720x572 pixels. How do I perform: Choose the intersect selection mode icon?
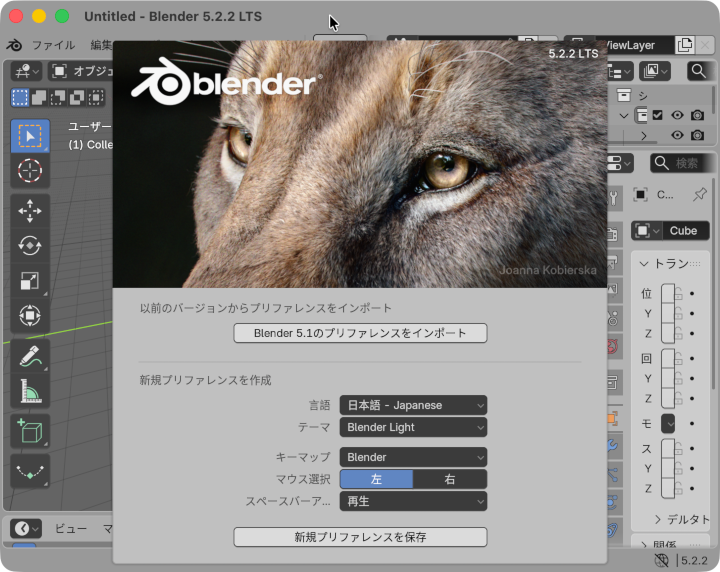click(x=96, y=97)
